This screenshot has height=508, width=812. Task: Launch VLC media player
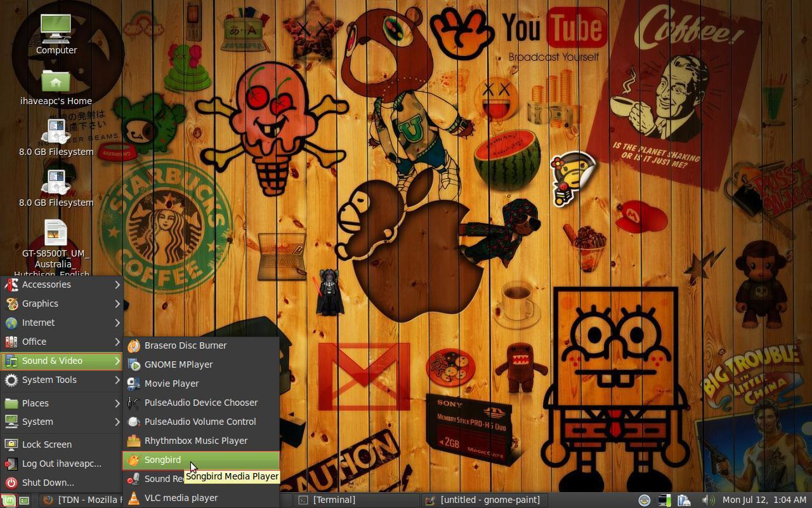[x=201, y=498]
